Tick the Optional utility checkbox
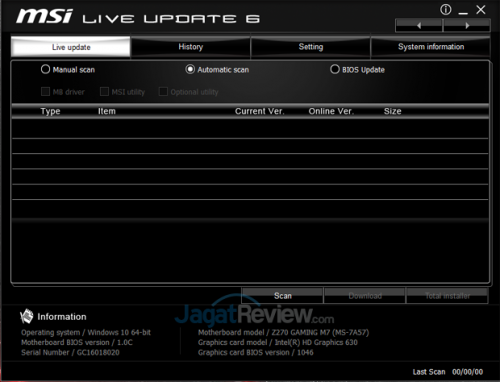Image resolution: width=500 pixels, height=382 pixels. (x=163, y=91)
